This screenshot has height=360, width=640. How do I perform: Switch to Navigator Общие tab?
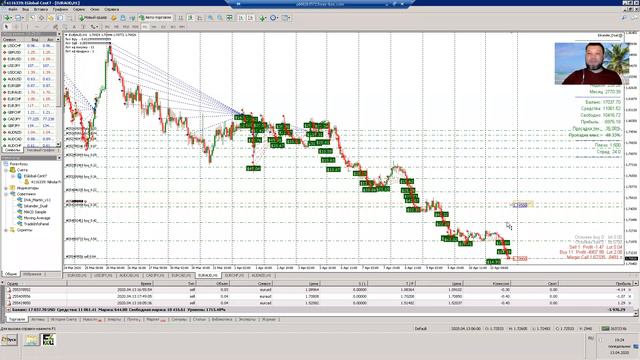coord(10,274)
